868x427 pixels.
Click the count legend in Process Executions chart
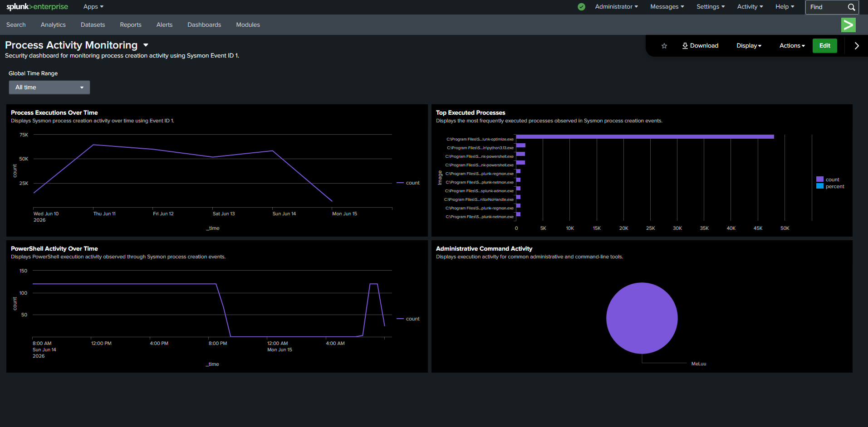click(408, 183)
